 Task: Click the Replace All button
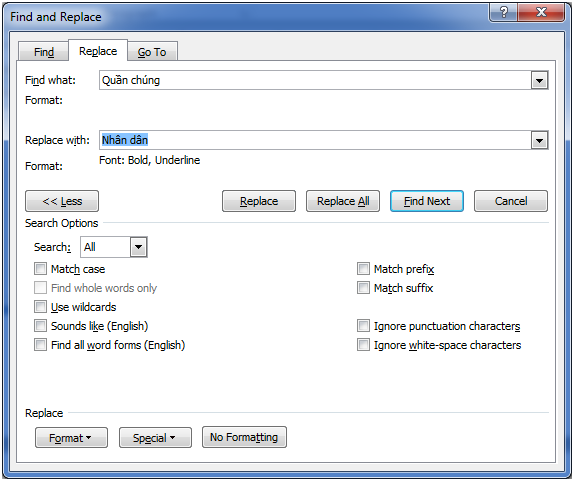343,201
